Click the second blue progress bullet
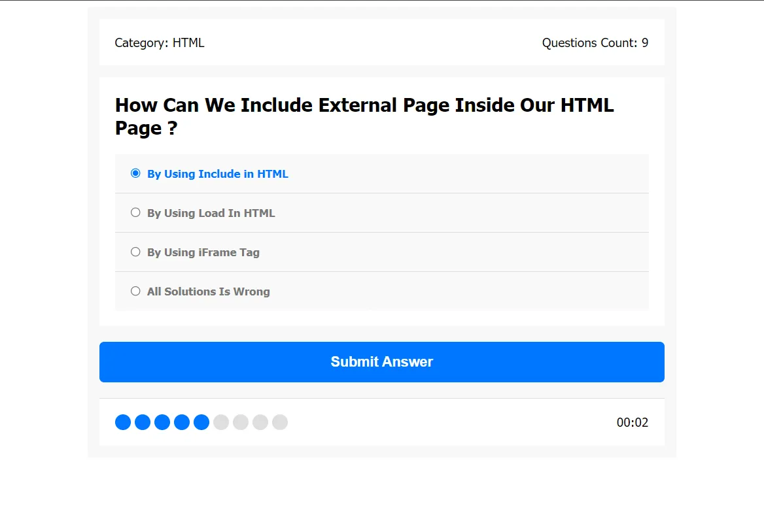This screenshot has width=764, height=532. tap(143, 422)
